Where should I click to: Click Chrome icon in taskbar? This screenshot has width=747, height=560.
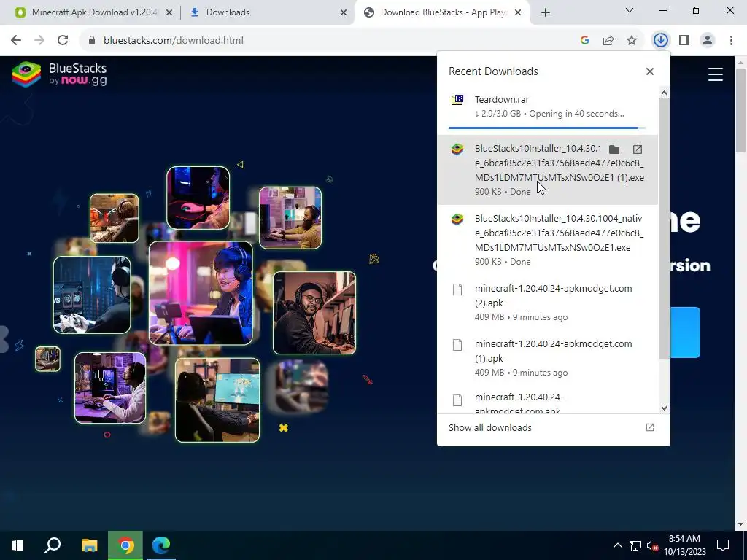pos(125,545)
